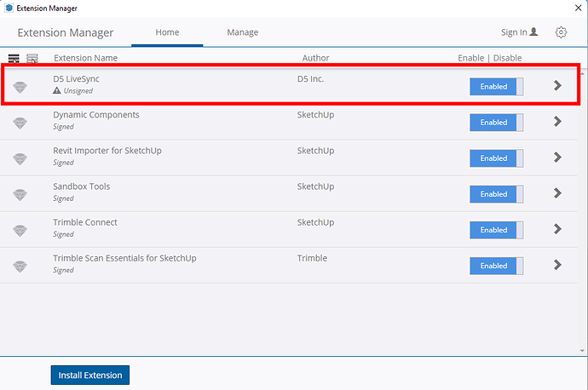Expand Sandbox Tools details arrow
The image size is (588, 390).
pyautogui.click(x=558, y=193)
